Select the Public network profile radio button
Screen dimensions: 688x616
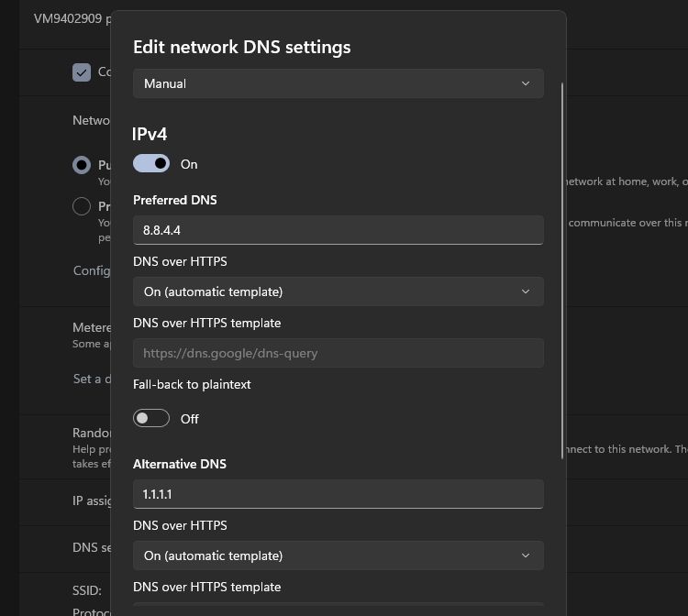point(82,165)
